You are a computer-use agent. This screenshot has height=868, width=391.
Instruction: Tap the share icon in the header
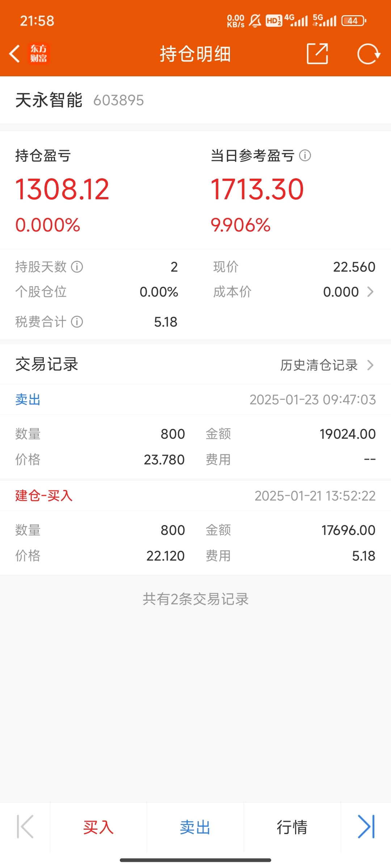tap(317, 54)
